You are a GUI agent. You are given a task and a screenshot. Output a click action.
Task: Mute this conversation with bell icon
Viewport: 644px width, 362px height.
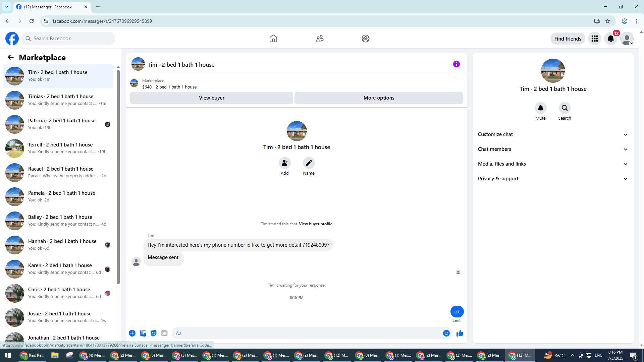540,108
